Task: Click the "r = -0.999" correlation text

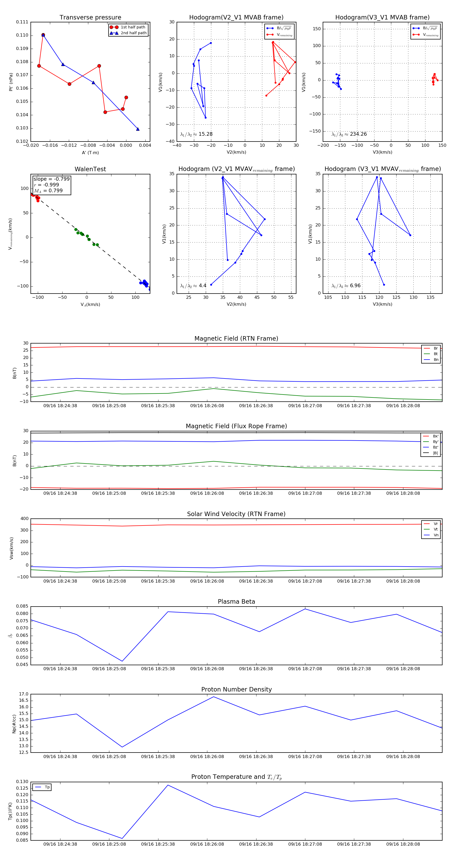Action: click(x=47, y=185)
